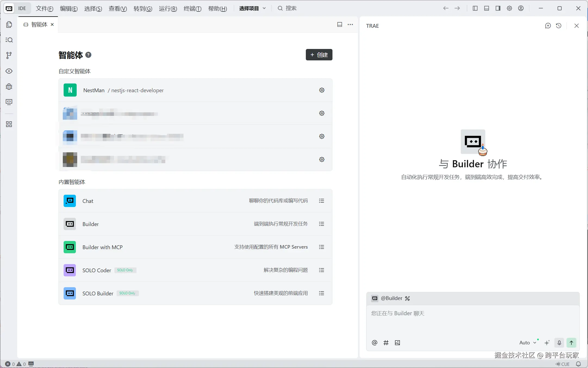The height and width of the screenshot is (368, 588).
Task: Open the settings gear in title bar
Action: point(509,8)
